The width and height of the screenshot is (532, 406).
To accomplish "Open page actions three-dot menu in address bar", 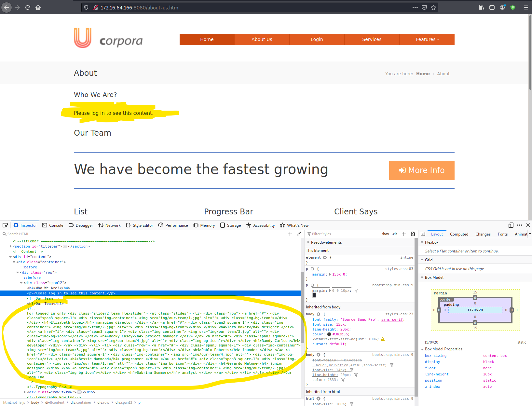I will click(x=415, y=7).
